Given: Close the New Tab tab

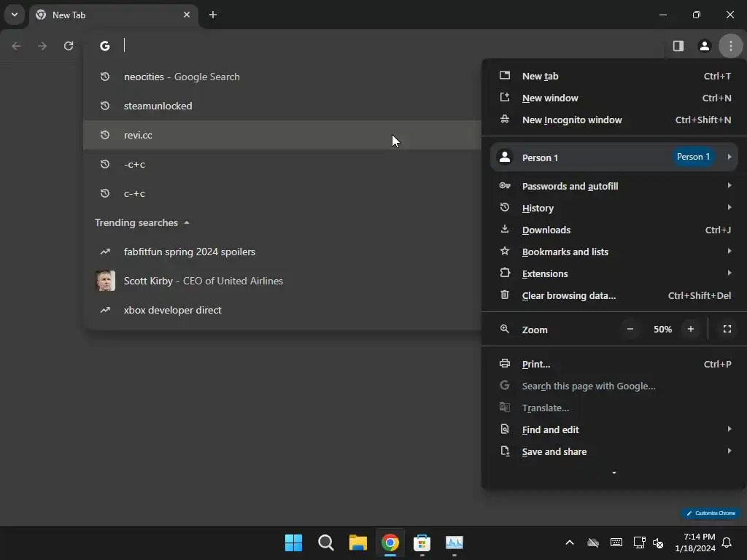Looking at the screenshot, I should pos(187,15).
